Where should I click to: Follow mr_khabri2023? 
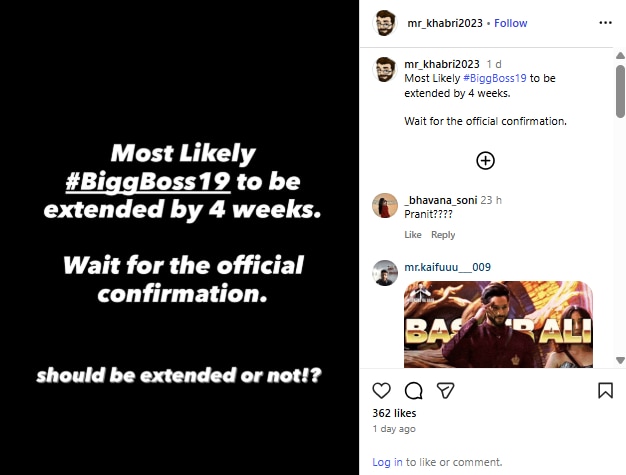(x=510, y=23)
